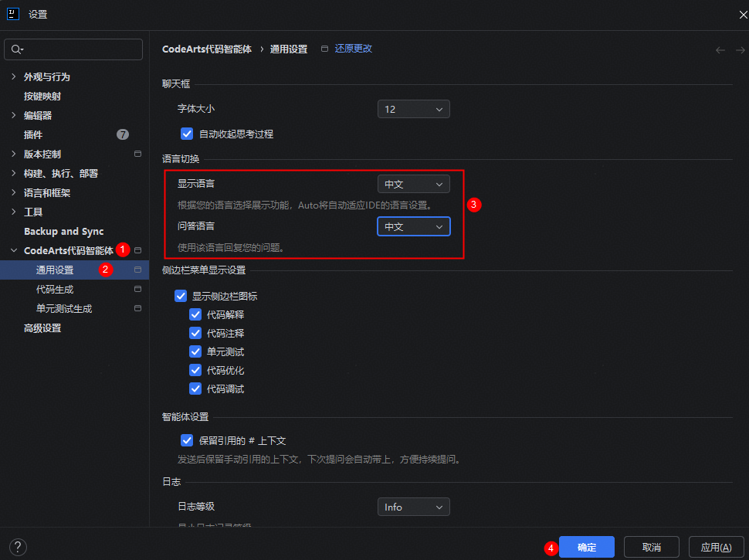Click the help question mark icon

click(x=19, y=547)
